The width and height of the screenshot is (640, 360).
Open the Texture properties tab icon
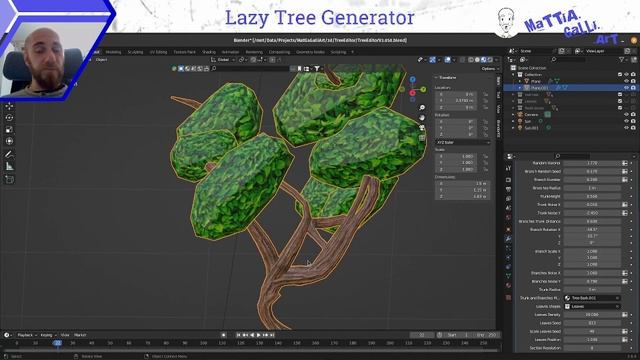click(x=509, y=297)
